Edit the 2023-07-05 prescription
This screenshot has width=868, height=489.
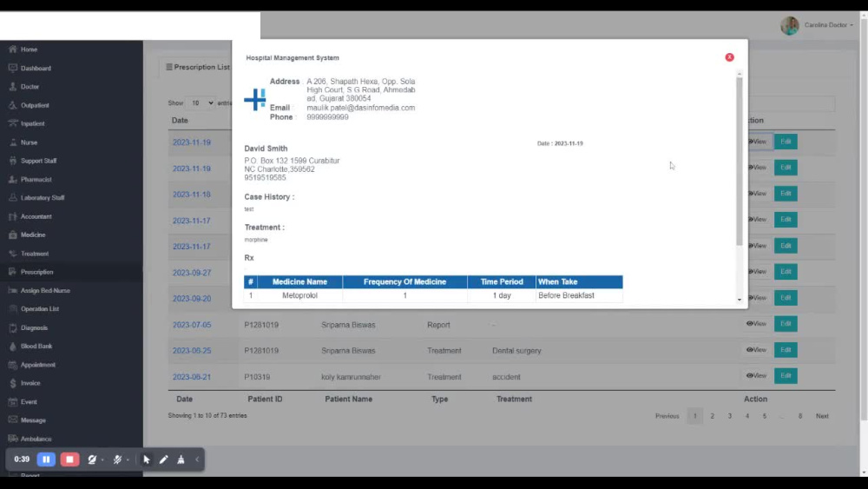click(x=786, y=323)
